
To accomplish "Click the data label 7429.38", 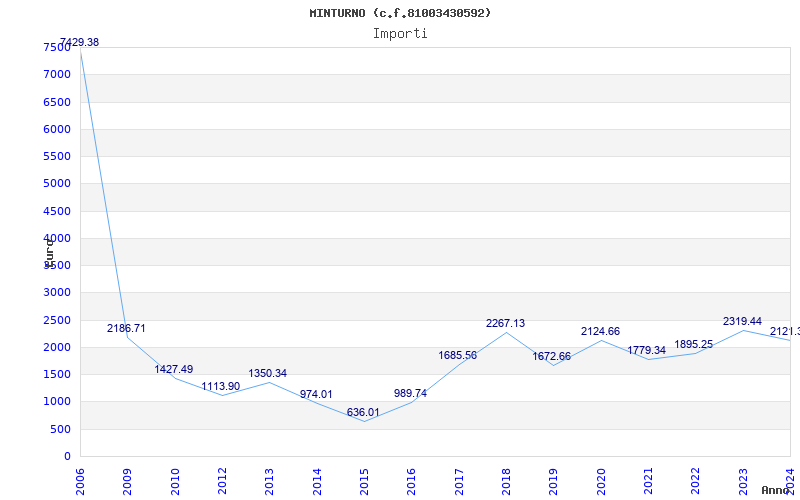I will pyautogui.click(x=80, y=42).
